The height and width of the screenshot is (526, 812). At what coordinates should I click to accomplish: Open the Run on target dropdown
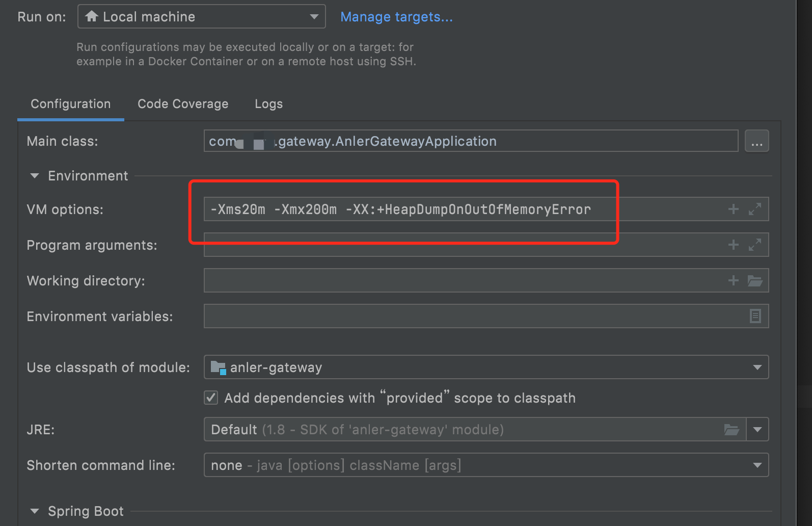[x=201, y=16]
